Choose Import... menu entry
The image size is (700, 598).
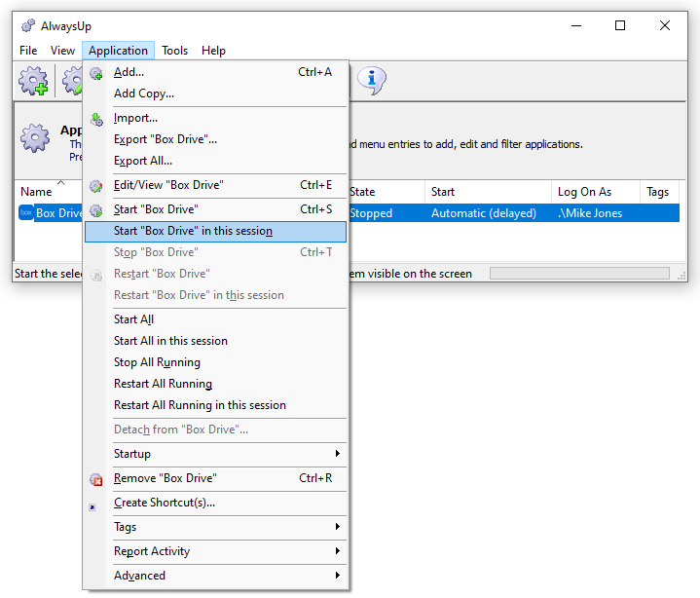click(215, 119)
